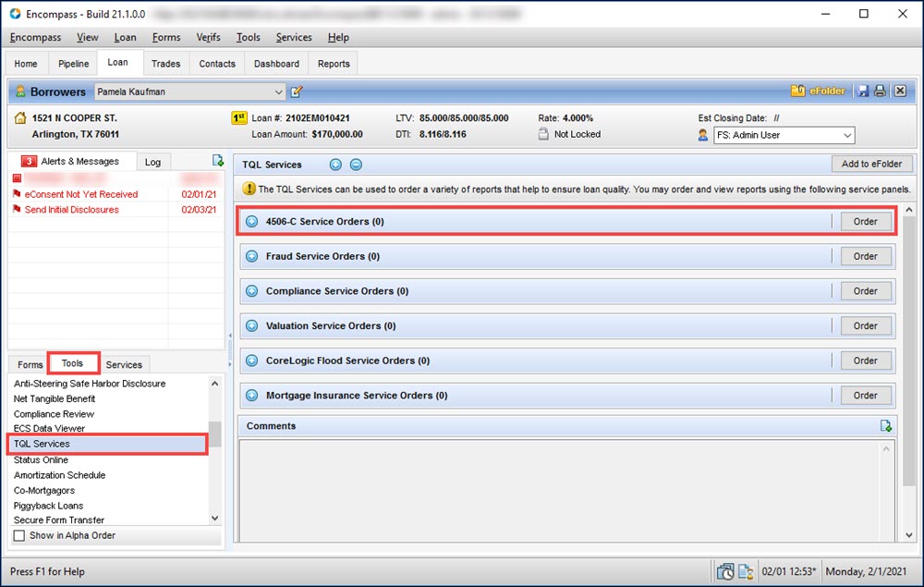Expand Valuation Service Orders panel
924x587 pixels.
(x=251, y=326)
